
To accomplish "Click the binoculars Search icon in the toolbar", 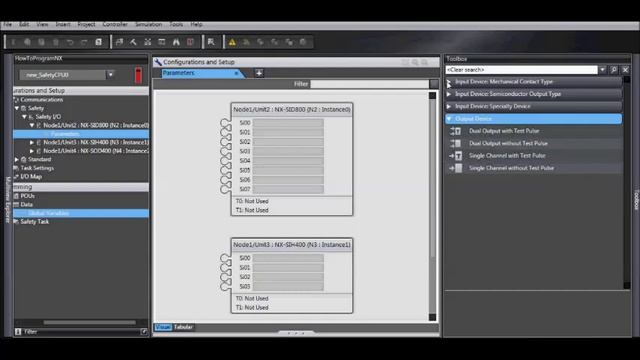I will [x=176, y=42].
